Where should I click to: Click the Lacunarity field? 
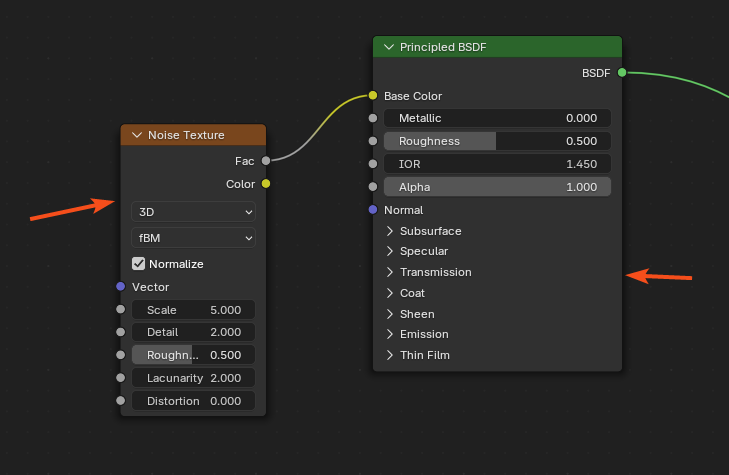193,378
